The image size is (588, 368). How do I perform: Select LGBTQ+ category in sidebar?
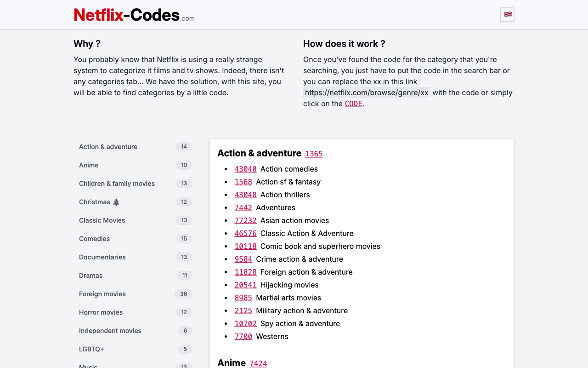pos(136,349)
